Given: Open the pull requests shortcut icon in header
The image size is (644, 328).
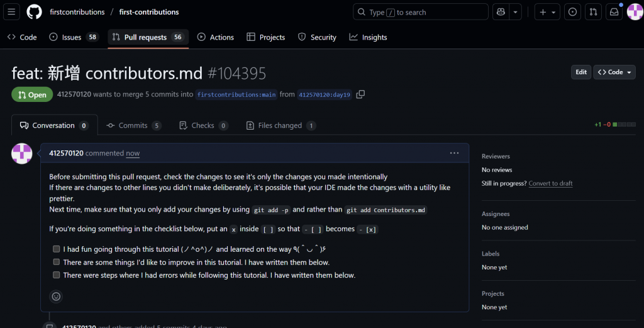Looking at the screenshot, I should pyautogui.click(x=594, y=12).
